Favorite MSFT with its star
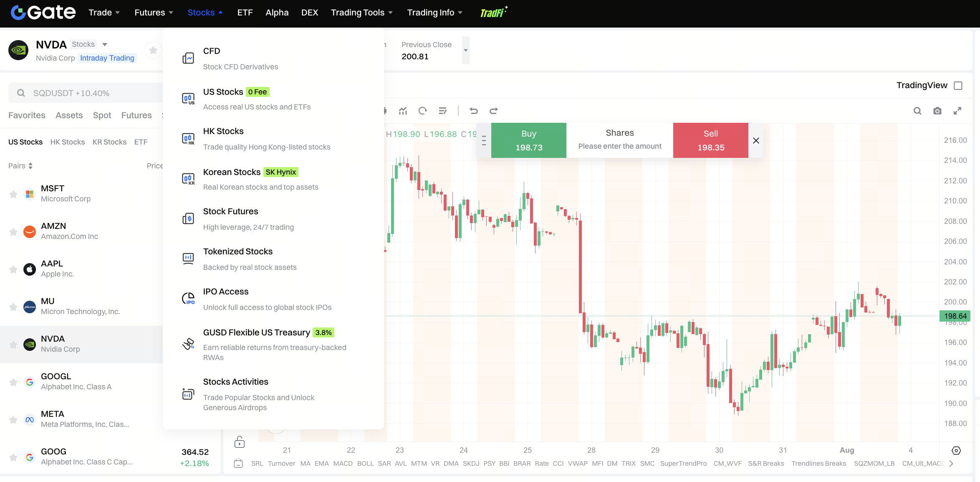Viewport: 980px width, 482px height. [13, 194]
